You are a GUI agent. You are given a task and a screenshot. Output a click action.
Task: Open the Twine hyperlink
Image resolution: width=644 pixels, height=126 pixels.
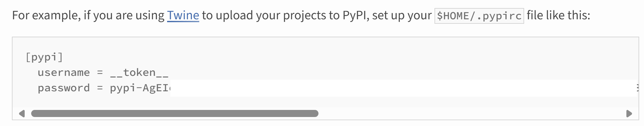[183, 15]
